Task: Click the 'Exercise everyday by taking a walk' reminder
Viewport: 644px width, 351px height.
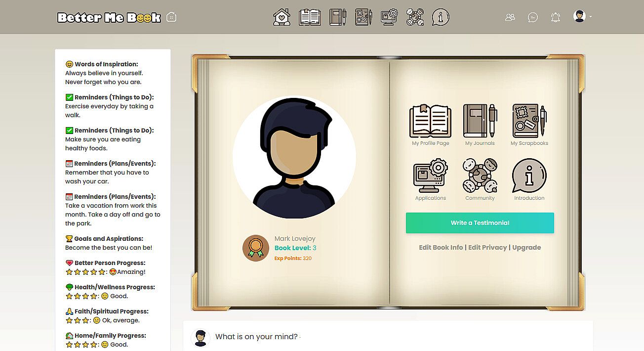Action: (x=109, y=111)
